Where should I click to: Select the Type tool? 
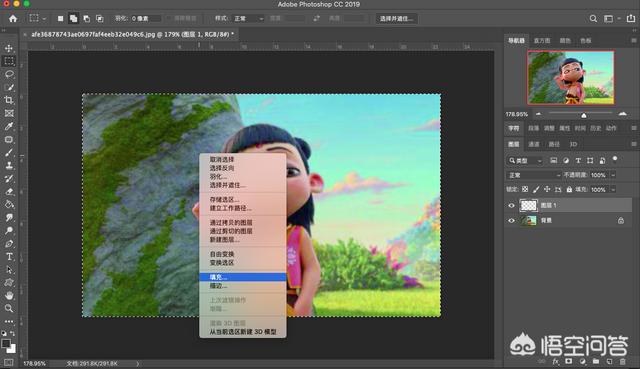(x=9, y=257)
